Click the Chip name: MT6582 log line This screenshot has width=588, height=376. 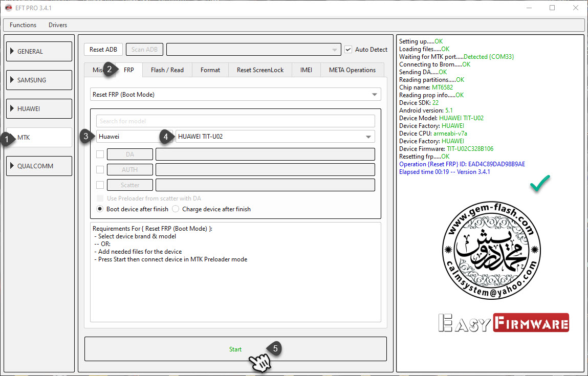tap(426, 87)
